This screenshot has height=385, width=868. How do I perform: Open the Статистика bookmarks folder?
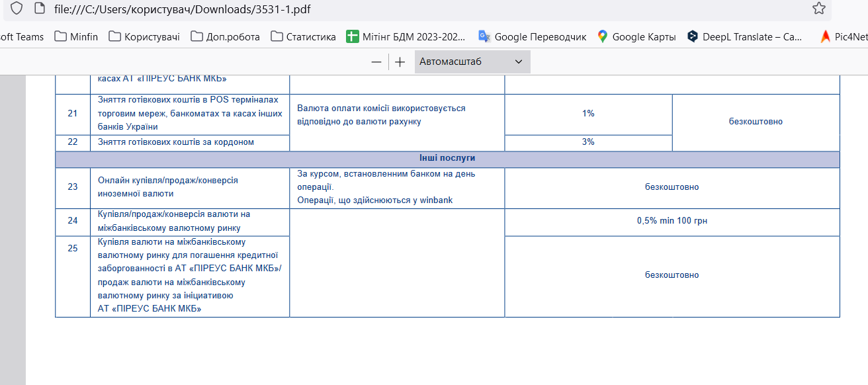(x=304, y=36)
